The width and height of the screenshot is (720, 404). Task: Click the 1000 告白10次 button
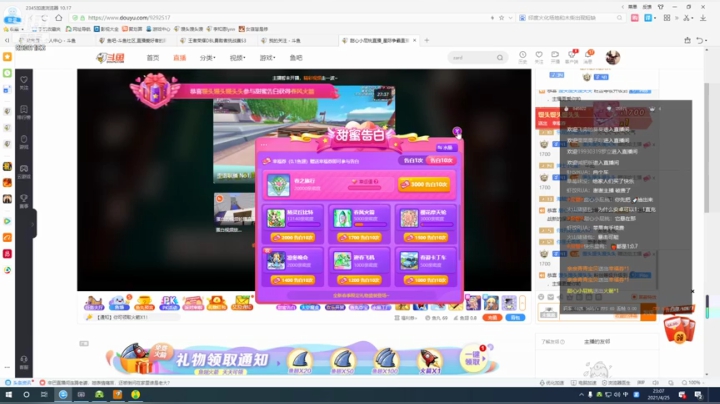point(426,280)
